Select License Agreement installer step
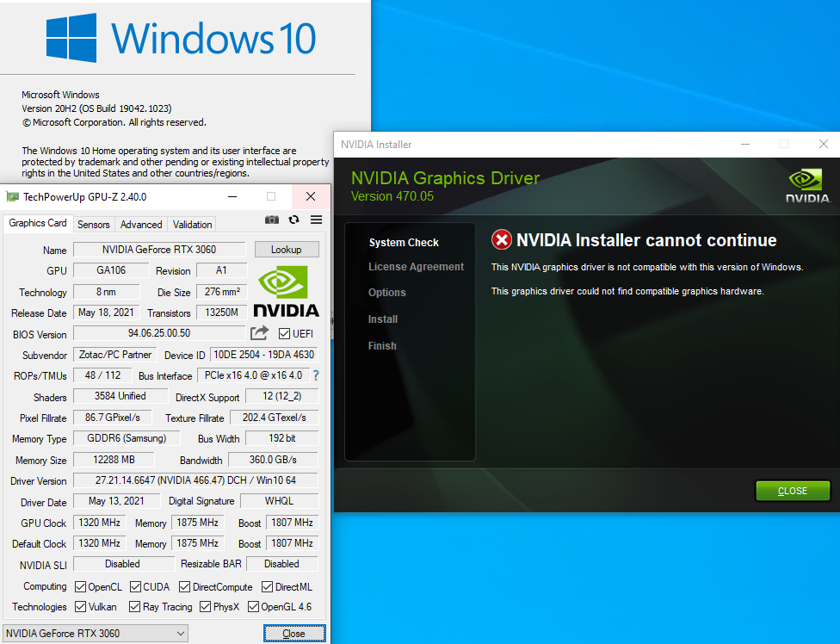This screenshot has height=644, width=840. [416, 267]
